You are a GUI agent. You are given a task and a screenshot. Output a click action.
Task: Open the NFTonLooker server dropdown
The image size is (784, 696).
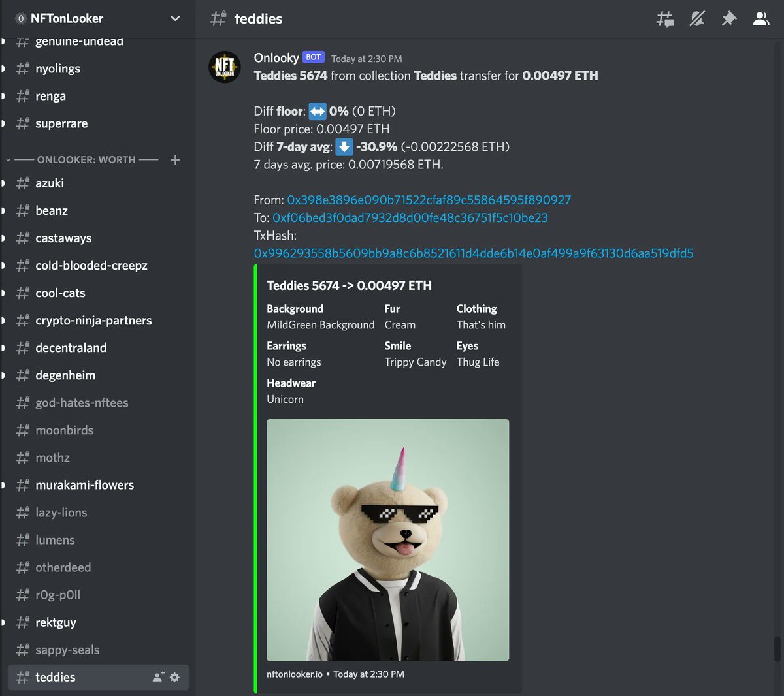[175, 18]
